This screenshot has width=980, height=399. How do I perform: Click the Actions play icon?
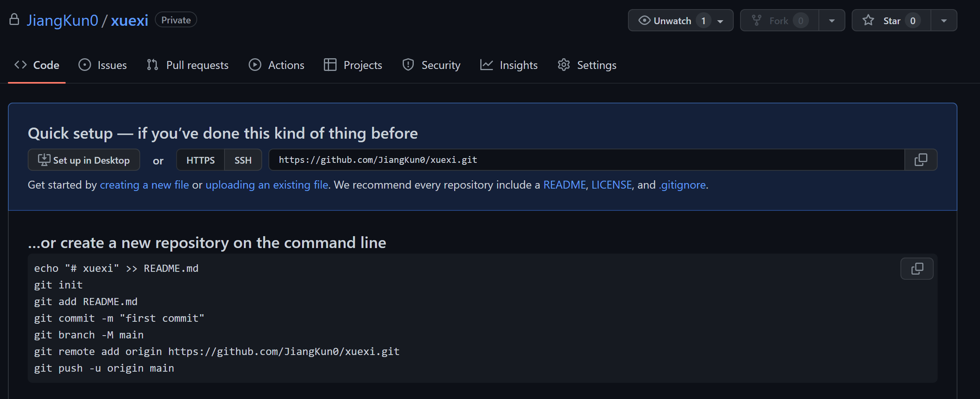coord(255,65)
